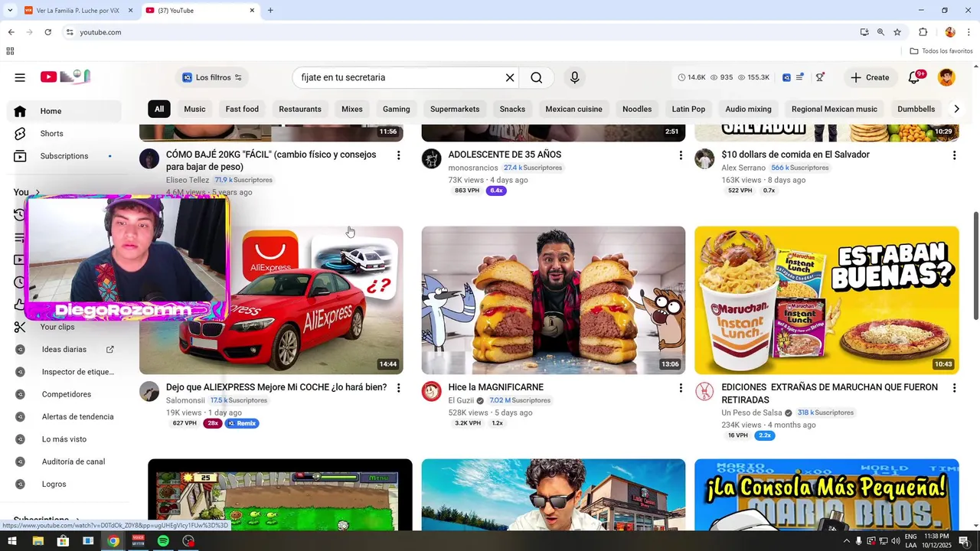
Task: Expand the You section chevron
Action: pos(38,192)
